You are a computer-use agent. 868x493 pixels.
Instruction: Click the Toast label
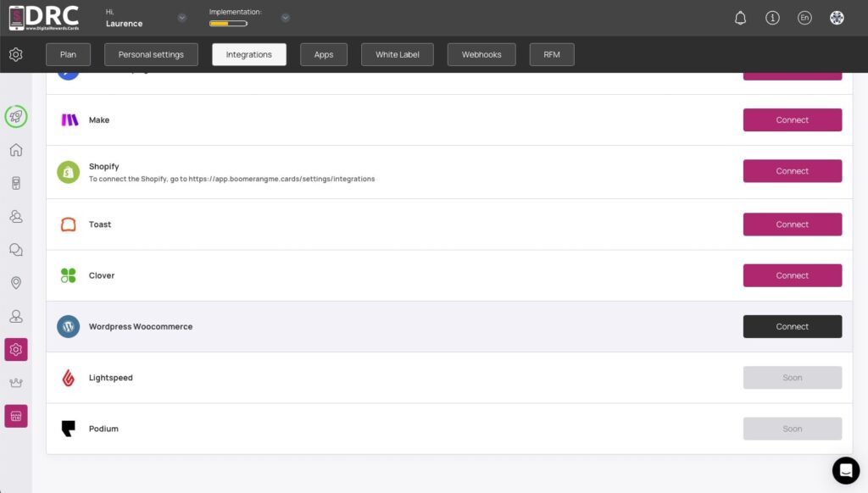pyautogui.click(x=100, y=224)
